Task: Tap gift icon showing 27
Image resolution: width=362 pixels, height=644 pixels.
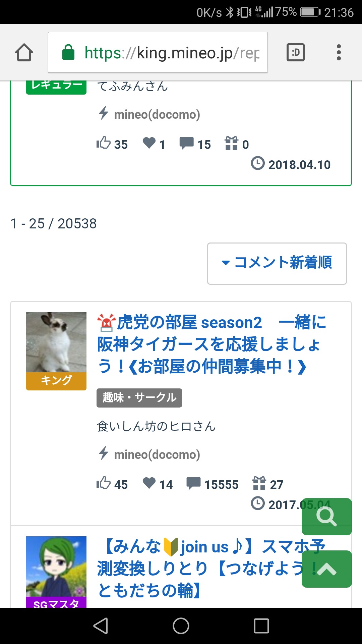Action: (x=259, y=483)
